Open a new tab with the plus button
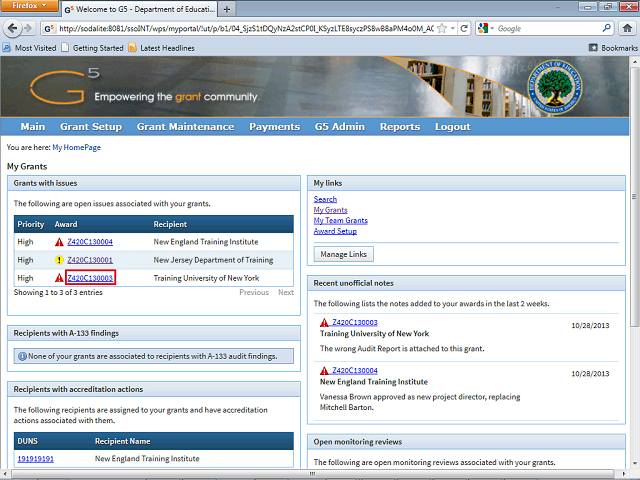 click(227, 9)
